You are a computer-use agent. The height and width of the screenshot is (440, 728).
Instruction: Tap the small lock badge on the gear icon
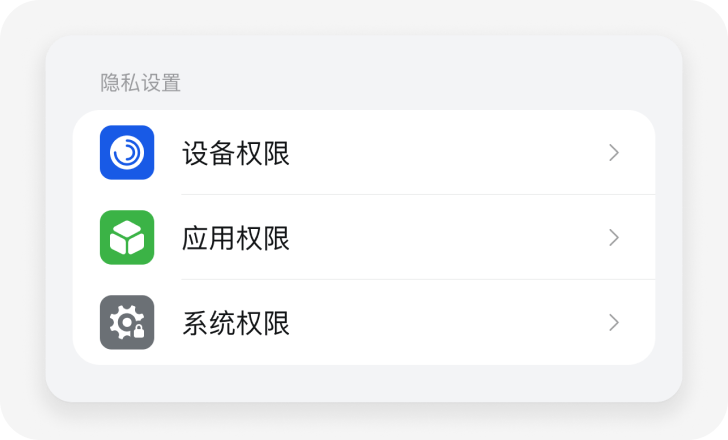coord(139,331)
